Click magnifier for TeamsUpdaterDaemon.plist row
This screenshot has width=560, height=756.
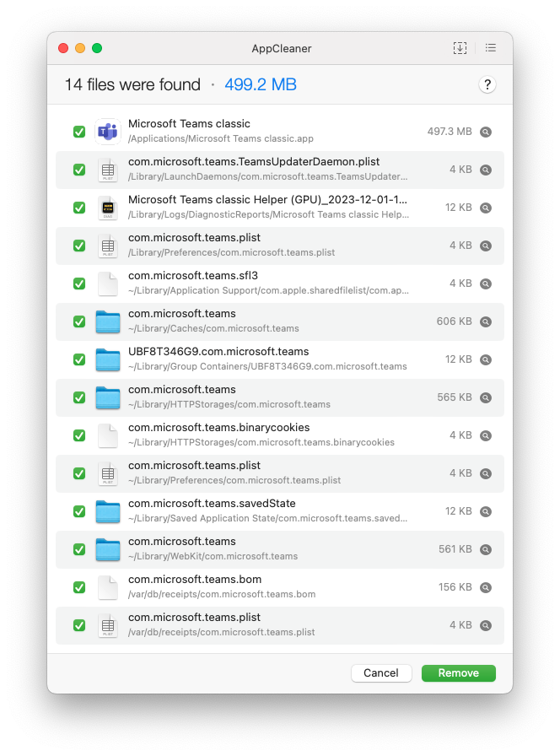pos(486,170)
